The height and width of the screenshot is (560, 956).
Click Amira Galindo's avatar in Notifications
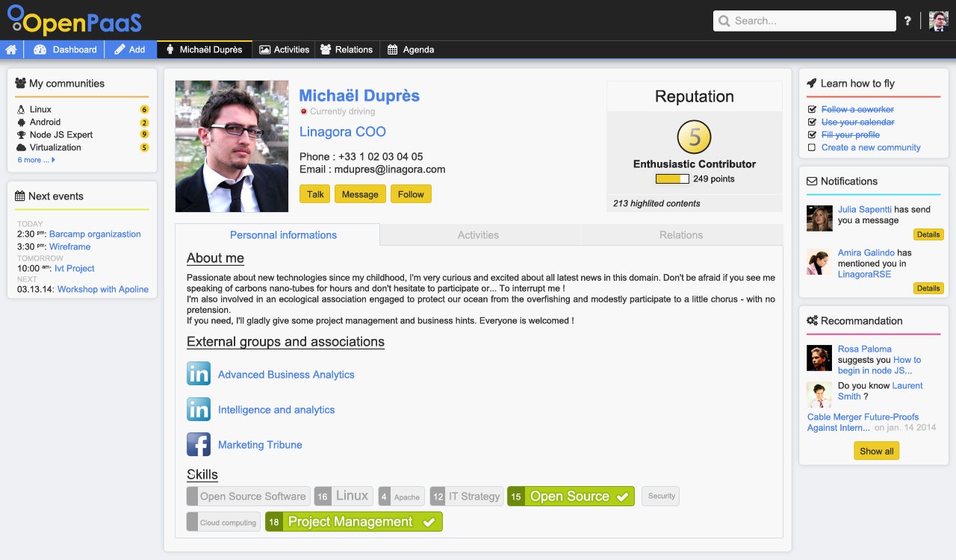819,261
